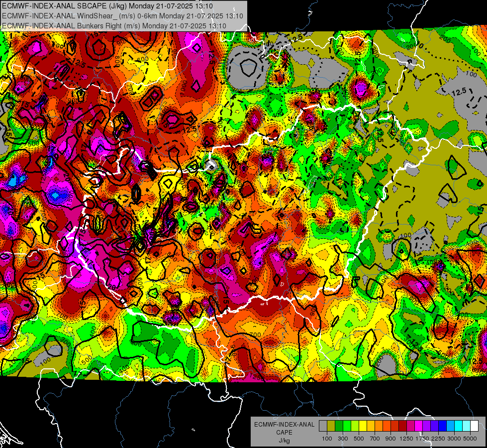Select the yellow legend swatch after 500
Viewport: 487px width, 448px height.
363,426
